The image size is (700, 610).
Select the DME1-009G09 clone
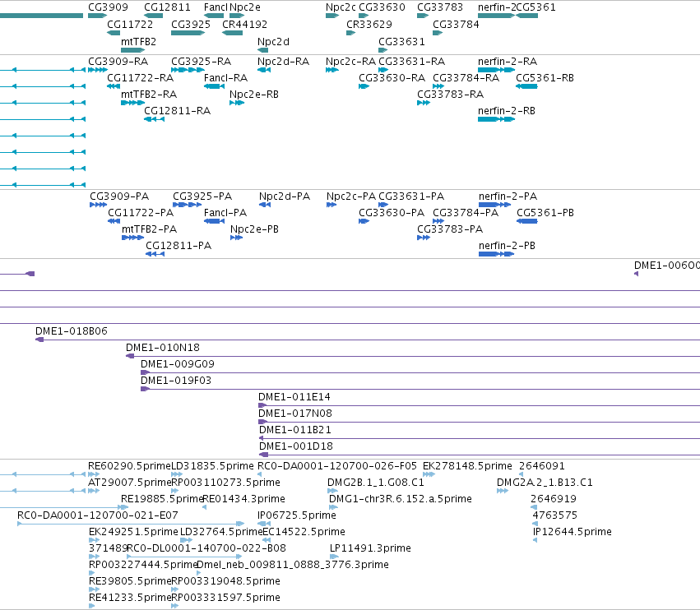pyautogui.click(x=420, y=372)
